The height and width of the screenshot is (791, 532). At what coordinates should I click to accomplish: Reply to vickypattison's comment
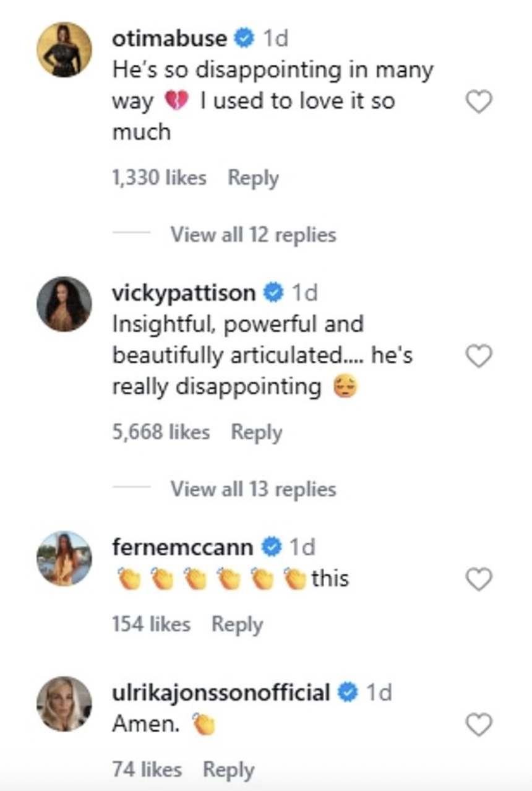point(256,432)
